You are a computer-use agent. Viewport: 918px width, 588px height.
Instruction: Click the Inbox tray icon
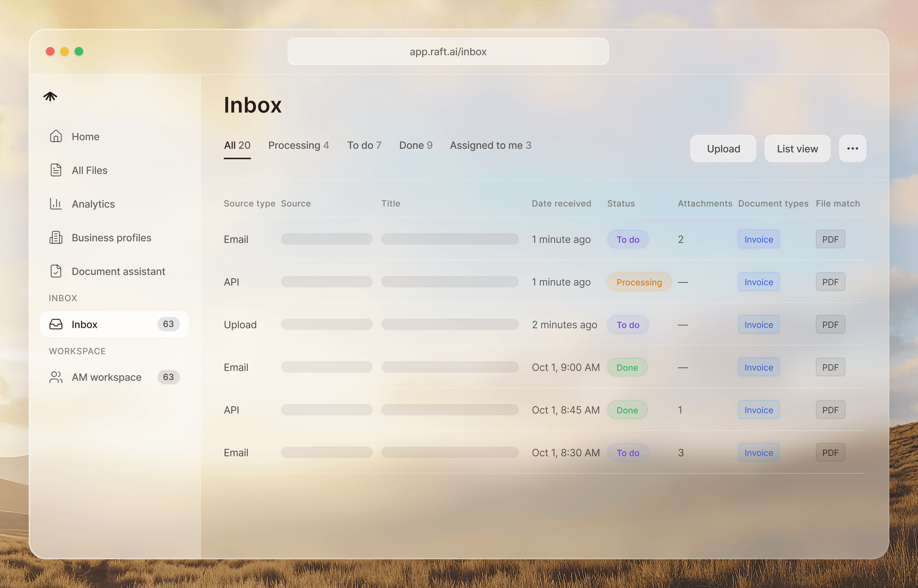coord(56,324)
